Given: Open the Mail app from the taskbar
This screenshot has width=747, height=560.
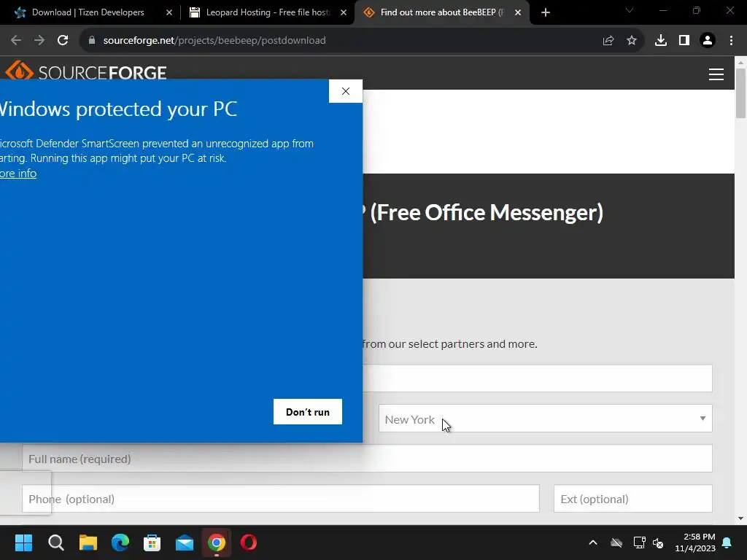Looking at the screenshot, I should click(x=185, y=542).
